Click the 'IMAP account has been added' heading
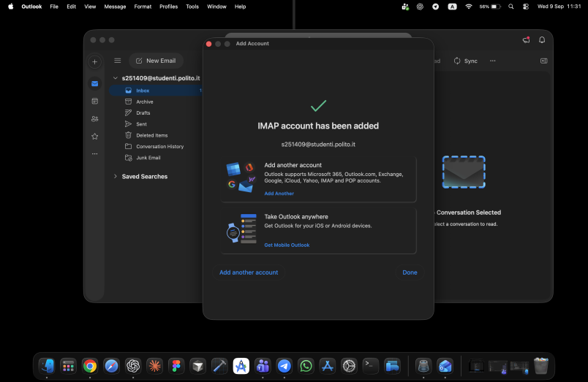This screenshot has width=588, height=382. [x=318, y=126]
